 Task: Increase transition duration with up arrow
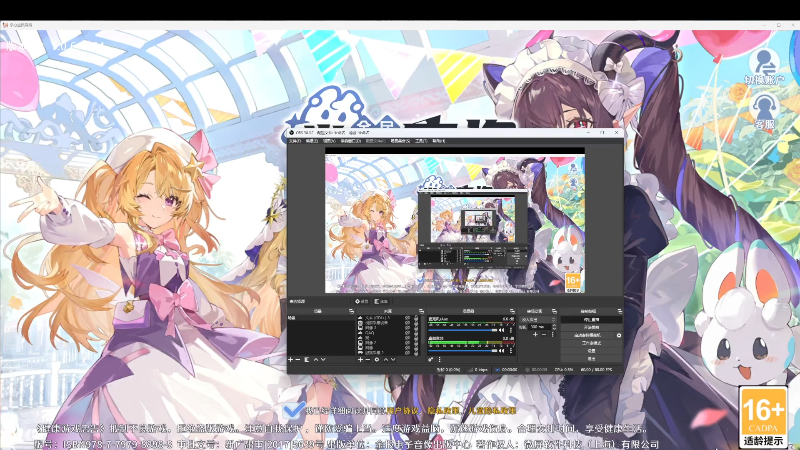(x=554, y=326)
